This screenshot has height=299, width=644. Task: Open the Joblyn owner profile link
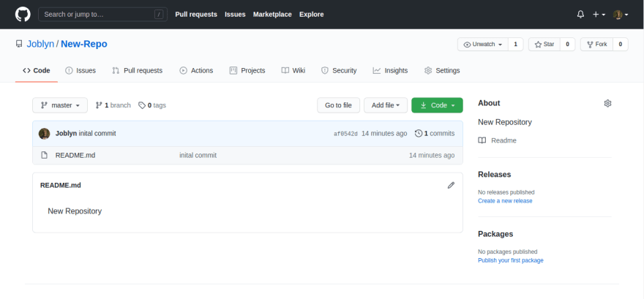[40, 44]
